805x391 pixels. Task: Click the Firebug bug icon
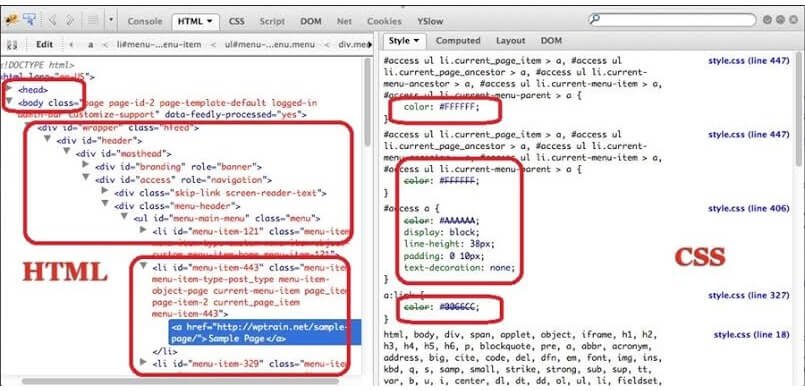(12, 21)
